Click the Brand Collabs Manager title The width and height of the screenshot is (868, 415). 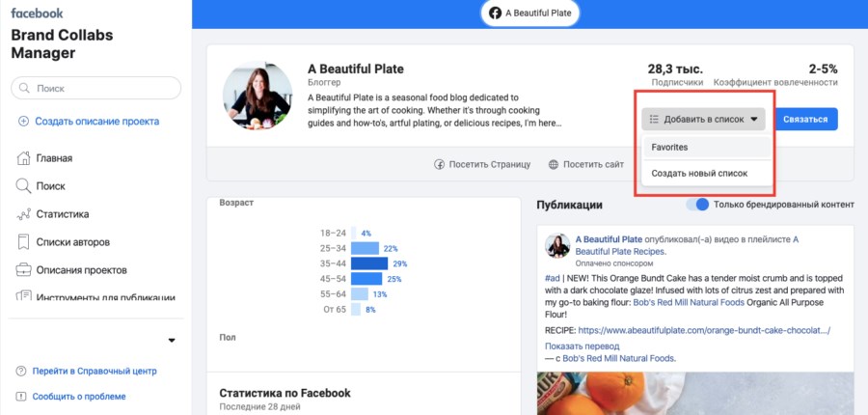click(x=62, y=44)
